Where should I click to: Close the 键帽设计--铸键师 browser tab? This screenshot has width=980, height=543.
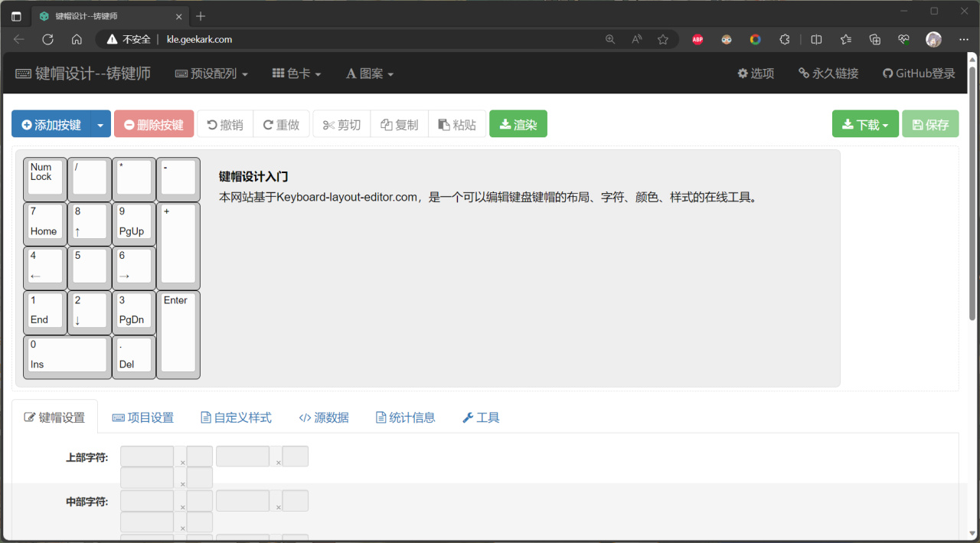[179, 16]
